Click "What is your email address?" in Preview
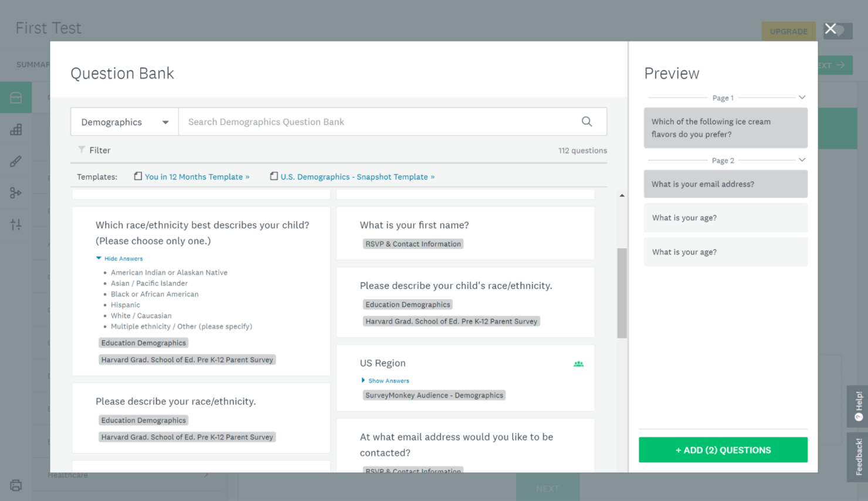The height and width of the screenshot is (501, 868). click(x=725, y=184)
